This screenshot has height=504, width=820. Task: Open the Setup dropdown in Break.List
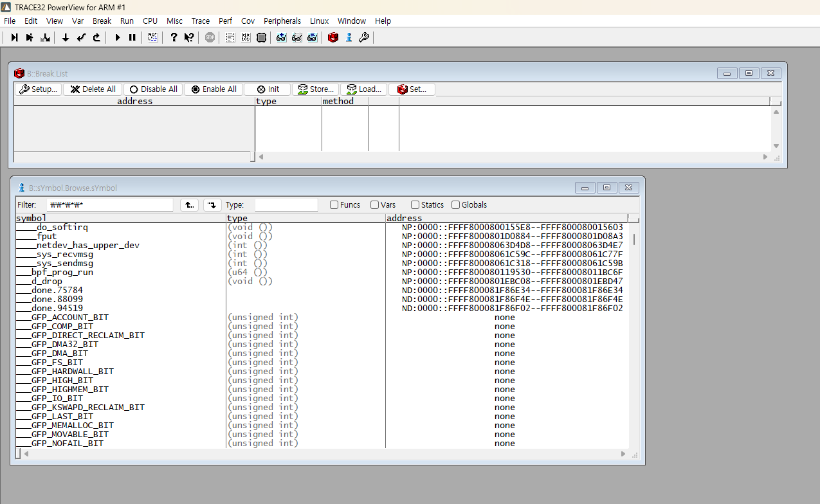point(38,89)
